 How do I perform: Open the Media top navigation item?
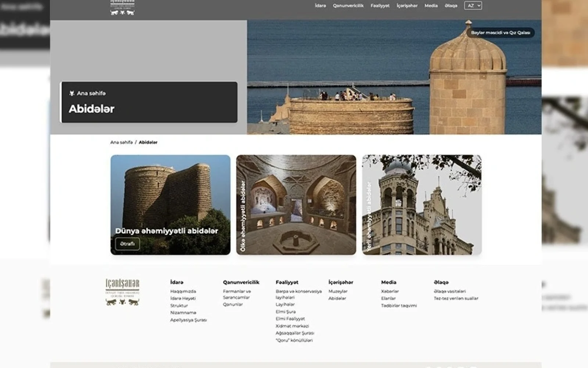click(431, 6)
